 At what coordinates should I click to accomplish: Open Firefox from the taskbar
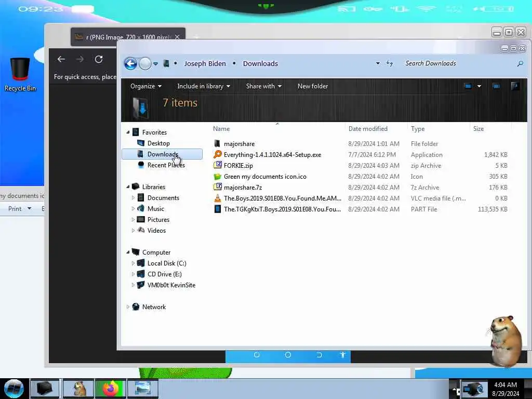click(x=110, y=389)
